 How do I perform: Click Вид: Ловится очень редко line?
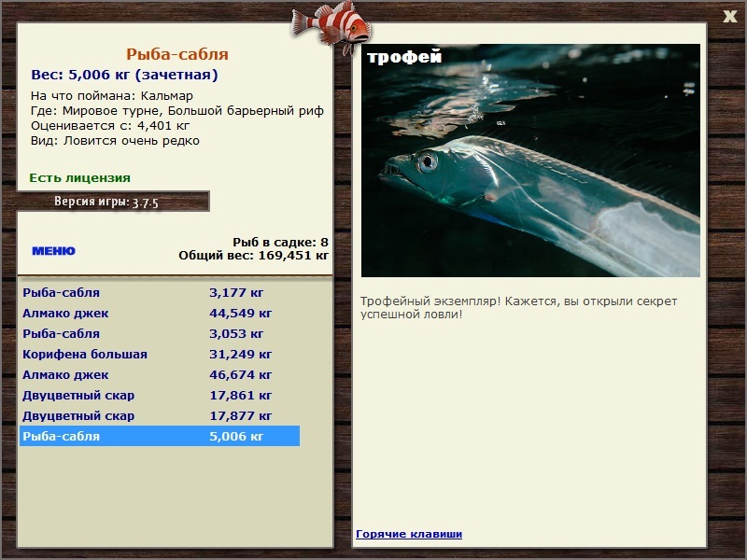[x=115, y=141]
